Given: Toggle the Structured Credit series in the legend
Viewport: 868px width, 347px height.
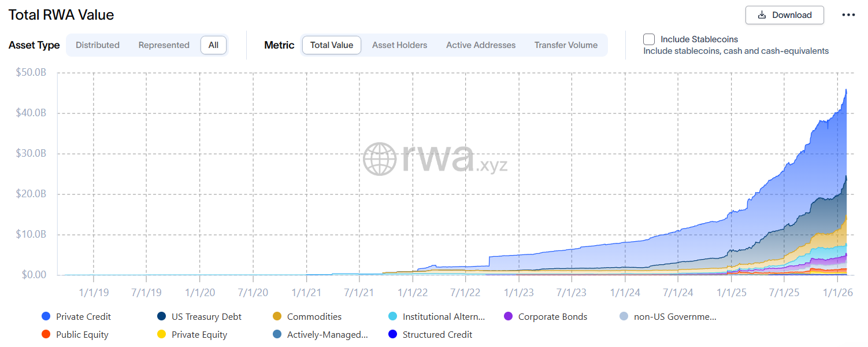Looking at the screenshot, I should click(432, 334).
